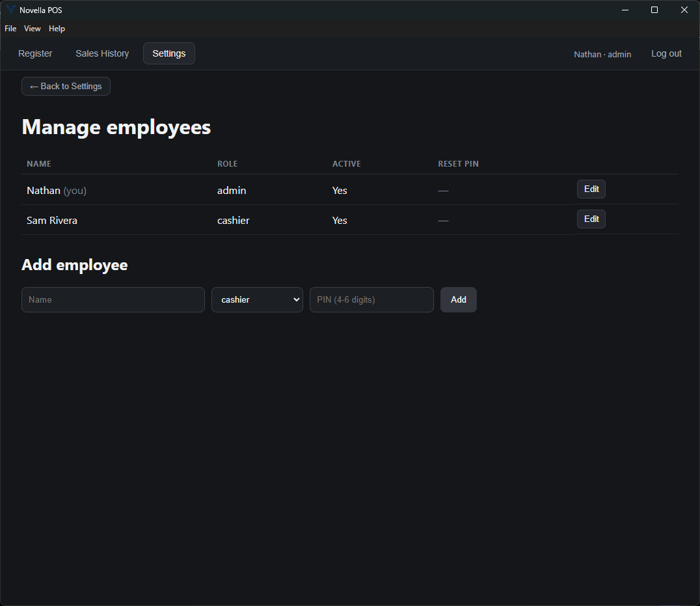Click the ROLE column header

pos(227,164)
